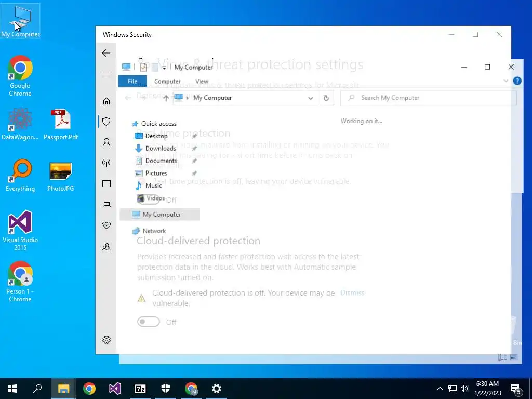Click the Up arrow in File Explorer

[166, 98]
